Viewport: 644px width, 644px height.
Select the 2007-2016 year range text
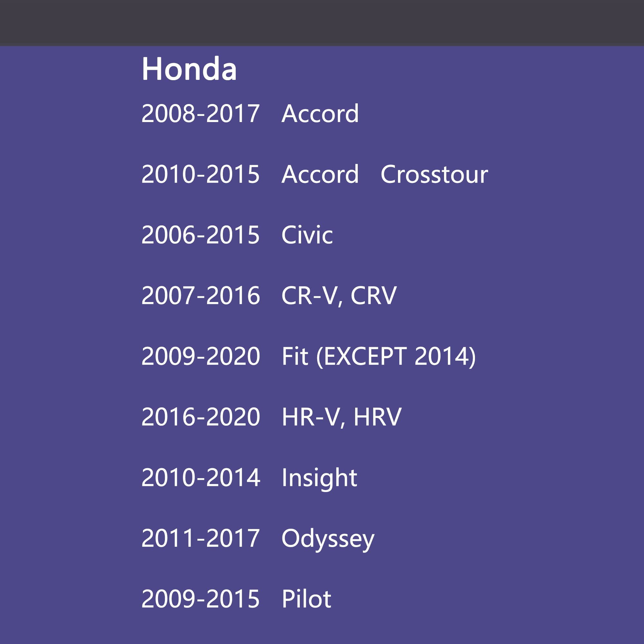click(x=200, y=296)
